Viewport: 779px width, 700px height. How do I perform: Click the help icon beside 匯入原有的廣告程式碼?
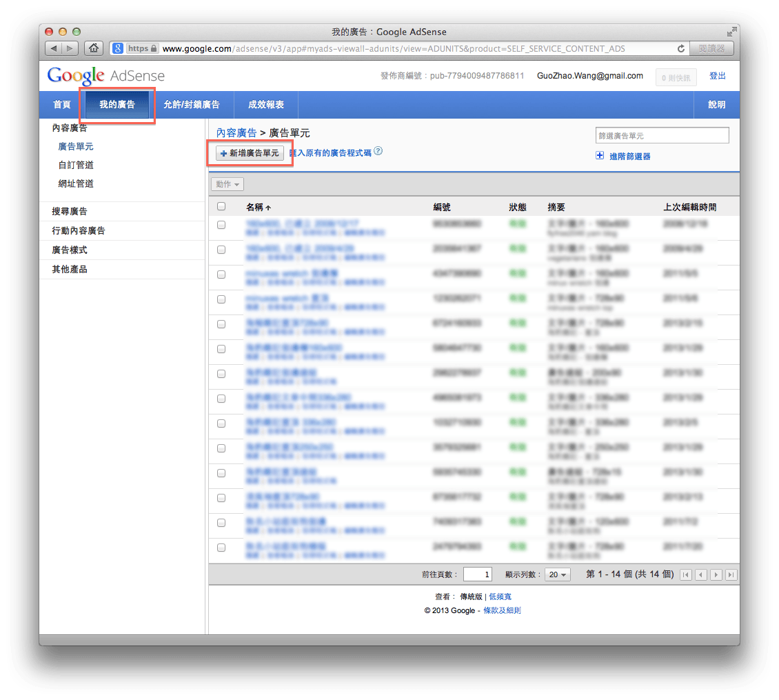(x=377, y=152)
